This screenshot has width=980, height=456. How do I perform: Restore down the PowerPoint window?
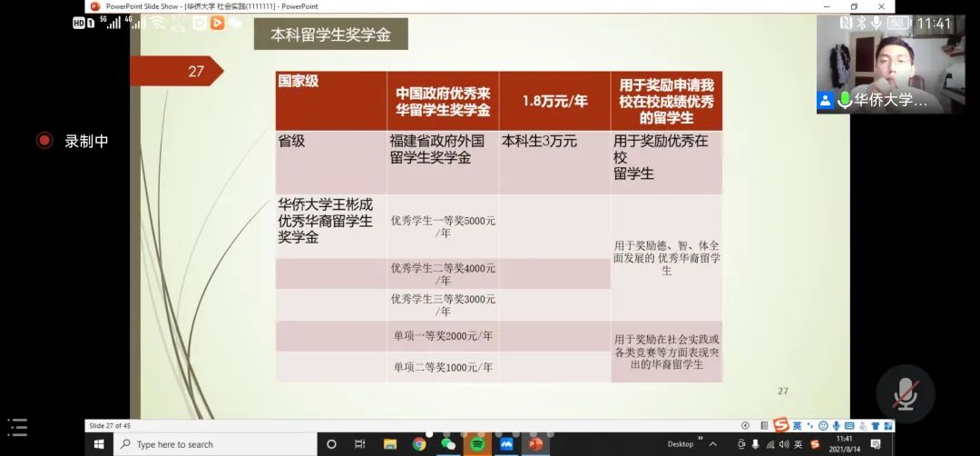tap(855, 6)
